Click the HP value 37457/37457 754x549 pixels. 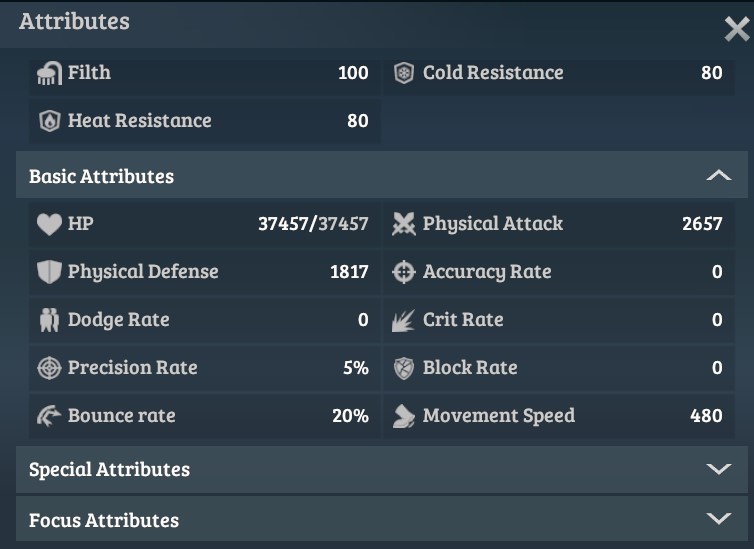[x=313, y=224]
